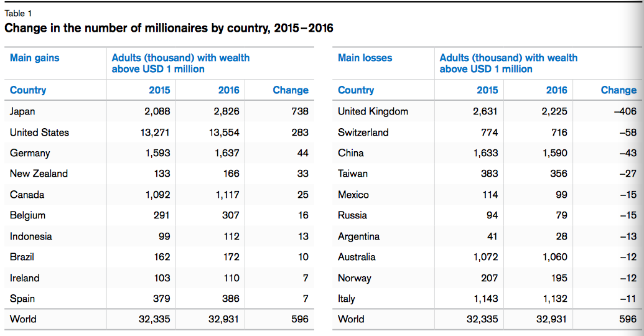The image size is (644, 336).
Task: Click Germany's 2016 value 1,637
Action: click(x=227, y=153)
